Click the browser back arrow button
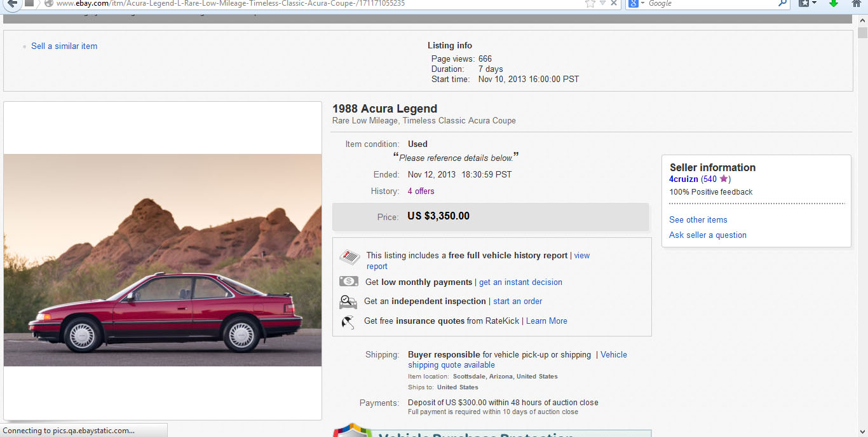 12,3
